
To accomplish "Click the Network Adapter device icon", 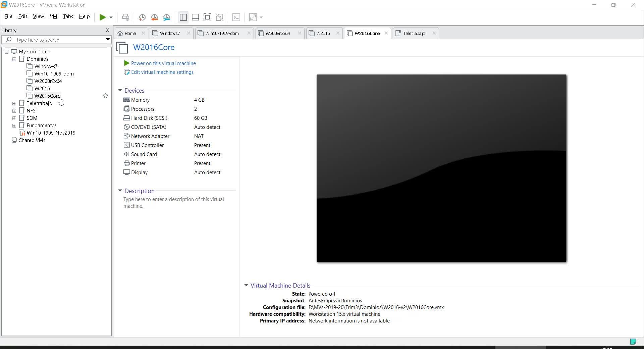I will (126, 136).
